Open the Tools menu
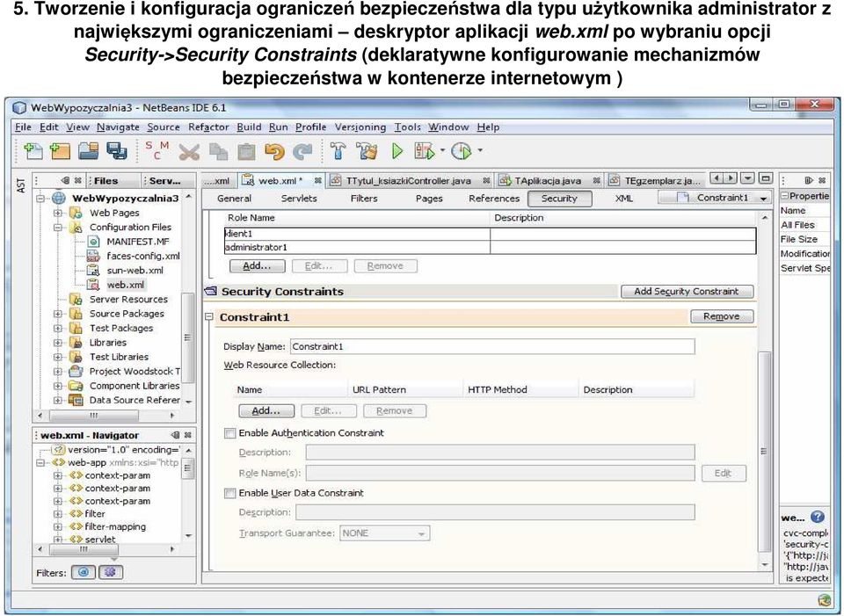 point(407,127)
